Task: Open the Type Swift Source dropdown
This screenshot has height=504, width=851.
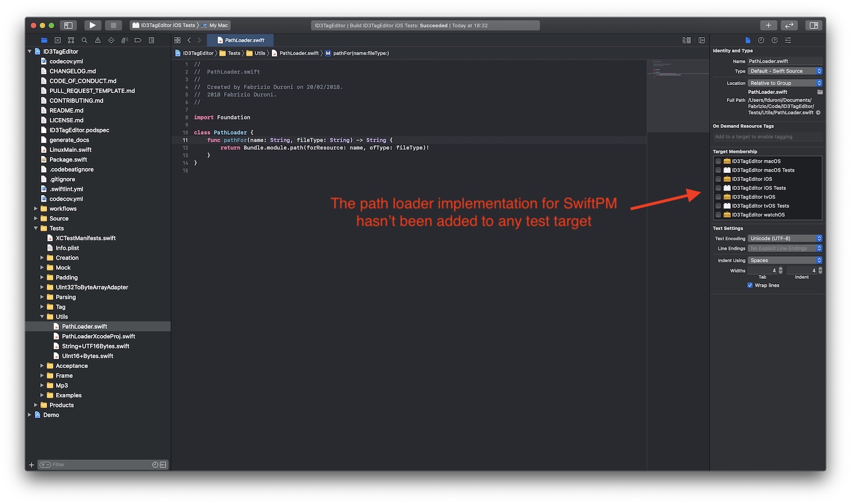Action: (785, 71)
